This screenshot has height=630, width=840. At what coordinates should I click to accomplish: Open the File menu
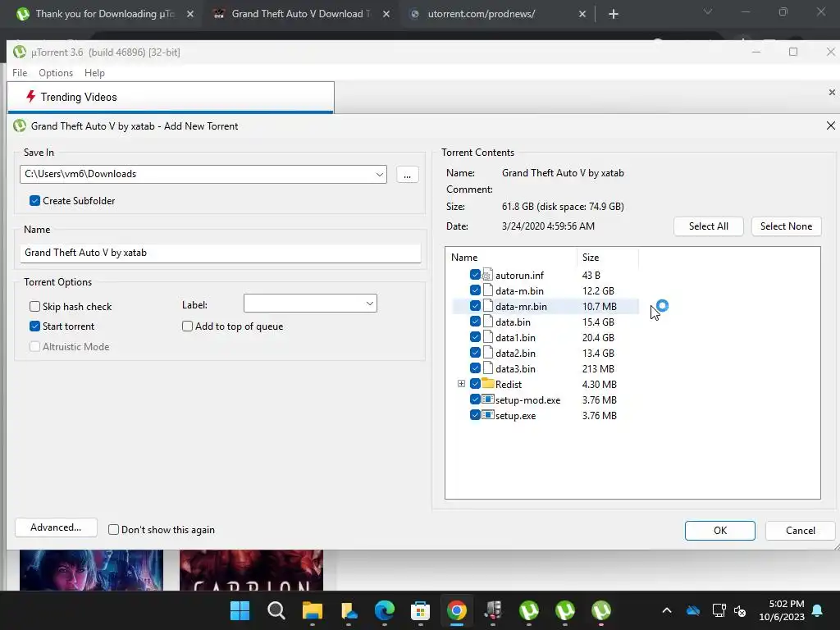pos(20,72)
